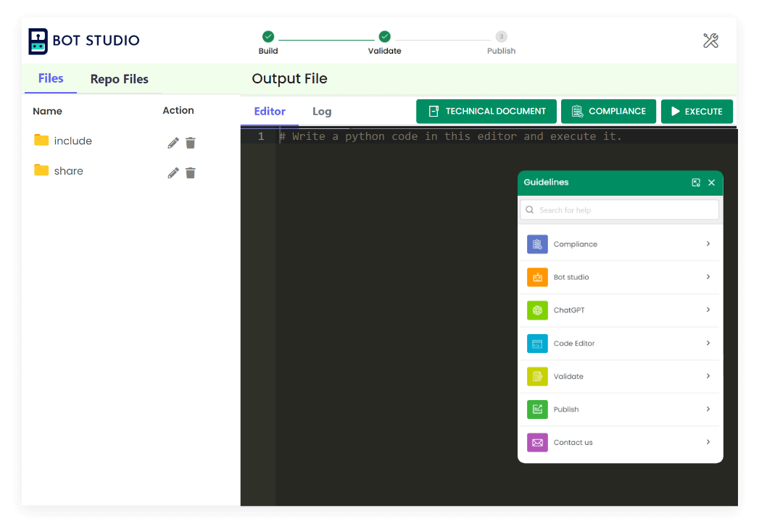Click pencil icon for share folder
759x532 pixels.
[173, 173]
